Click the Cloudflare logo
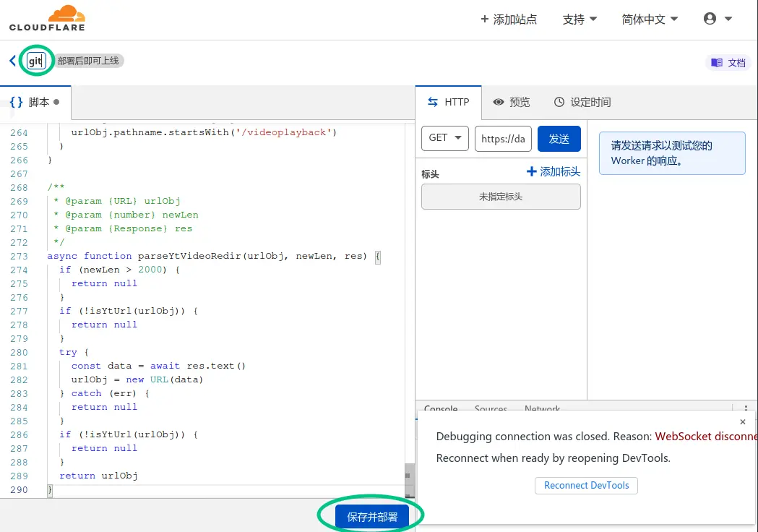 (47, 19)
